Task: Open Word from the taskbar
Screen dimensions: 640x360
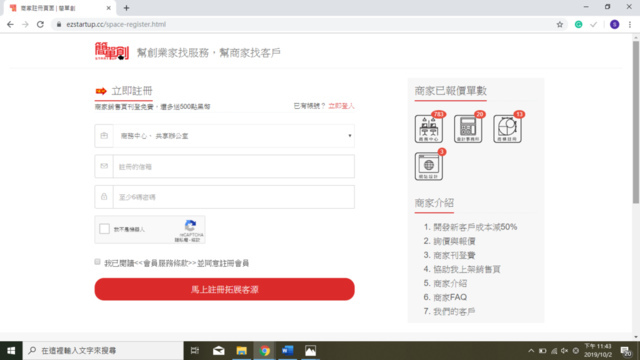Action: click(x=287, y=351)
